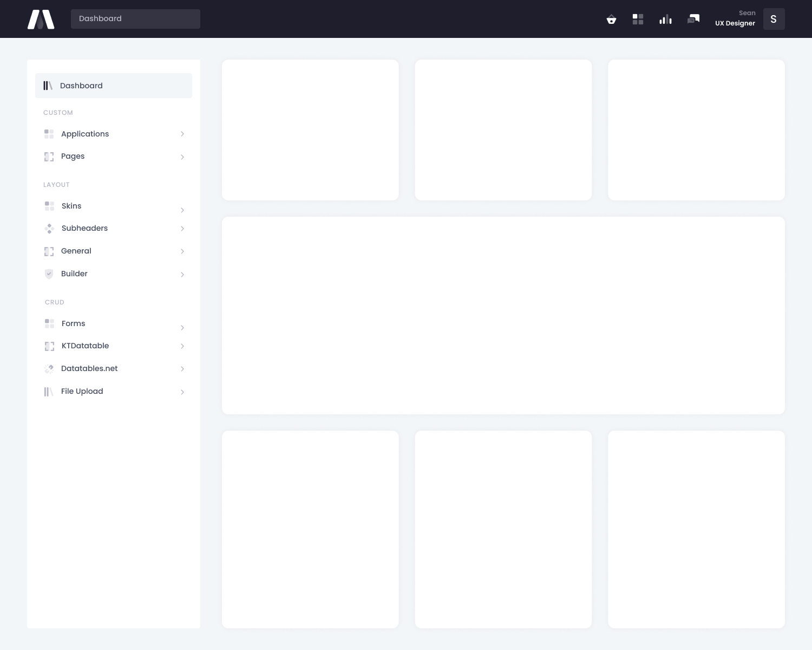This screenshot has height=650, width=812.
Task: Click the UX Designer profile label
Action: [735, 23]
